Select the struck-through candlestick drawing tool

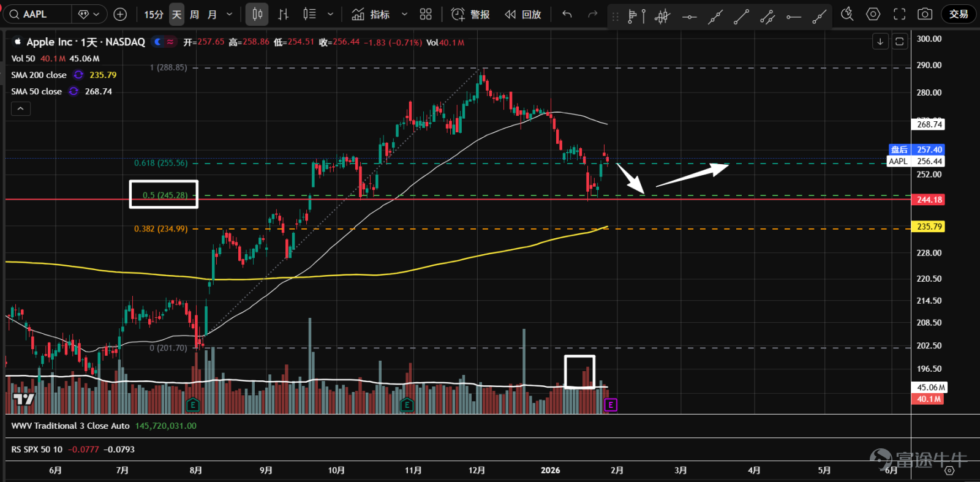click(662, 17)
